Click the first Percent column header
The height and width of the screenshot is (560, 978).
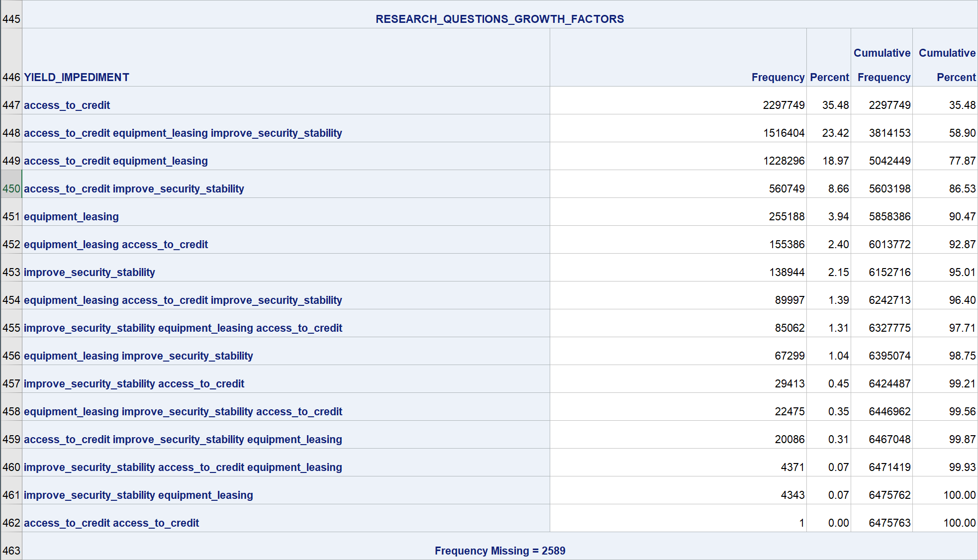(x=829, y=77)
